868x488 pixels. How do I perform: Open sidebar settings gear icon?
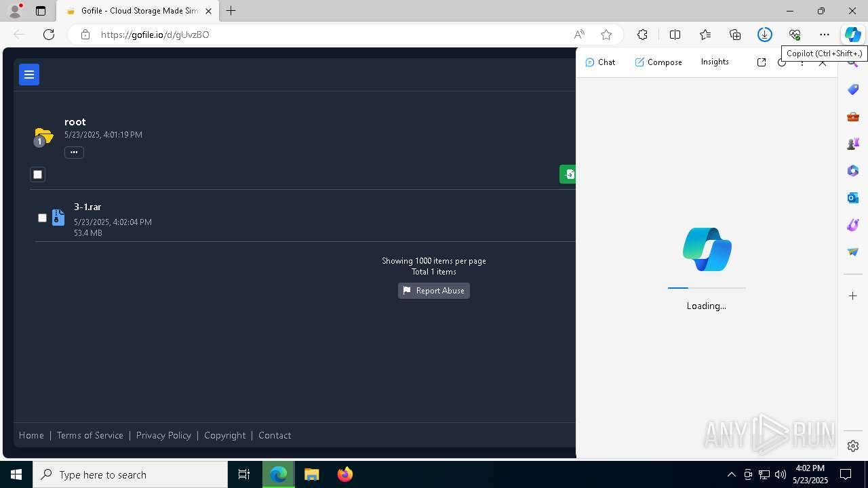[853, 446]
